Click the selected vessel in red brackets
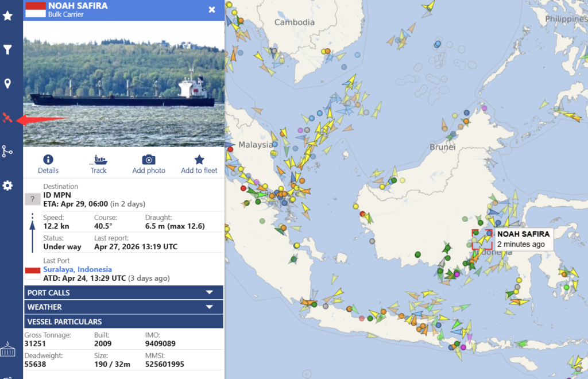 tap(482, 239)
